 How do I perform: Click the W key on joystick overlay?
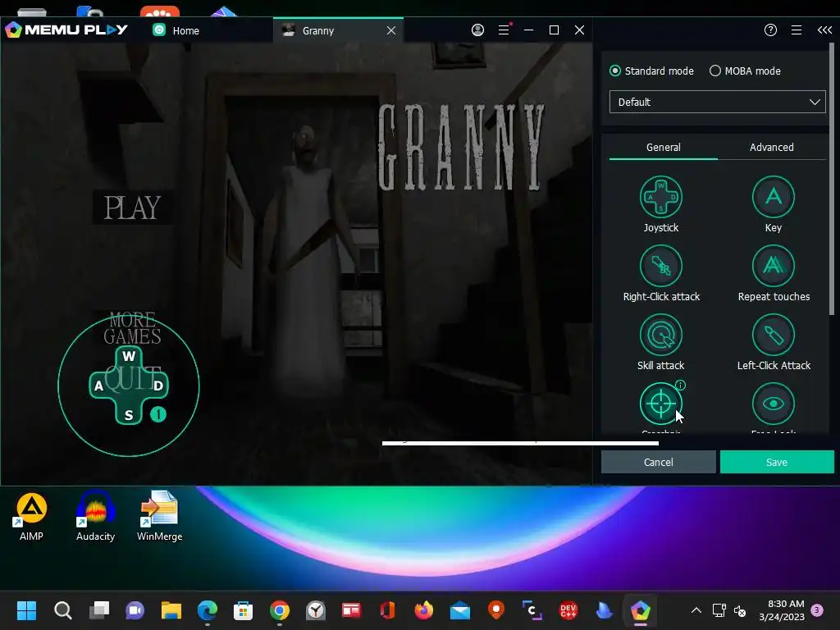(x=129, y=356)
